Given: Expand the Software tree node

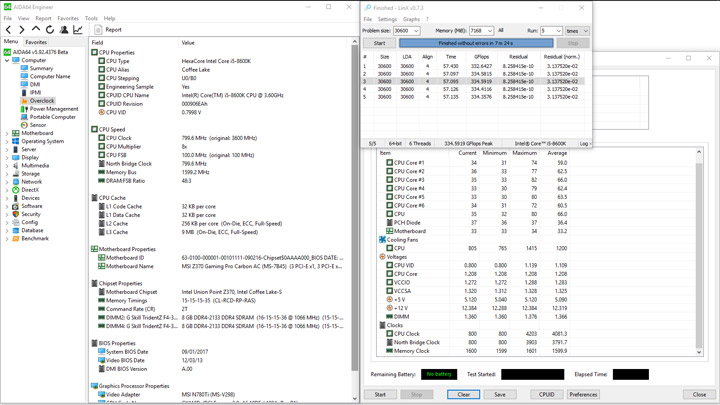Looking at the screenshot, I should click(x=7, y=206).
